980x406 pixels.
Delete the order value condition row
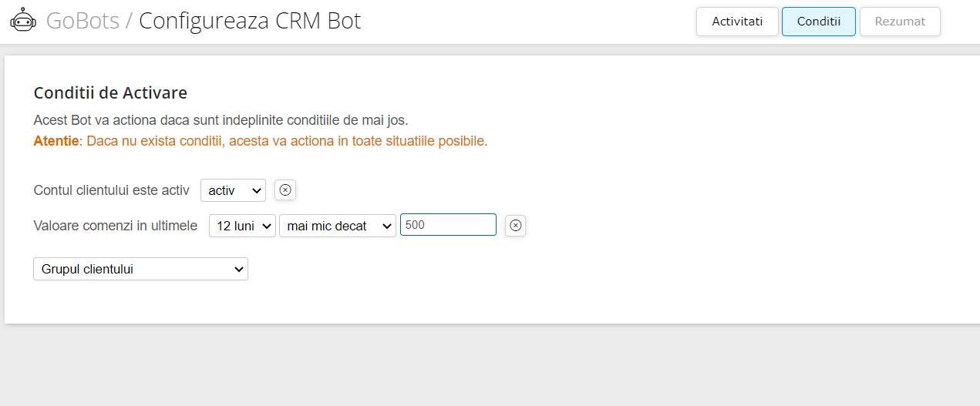[x=516, y=226]
